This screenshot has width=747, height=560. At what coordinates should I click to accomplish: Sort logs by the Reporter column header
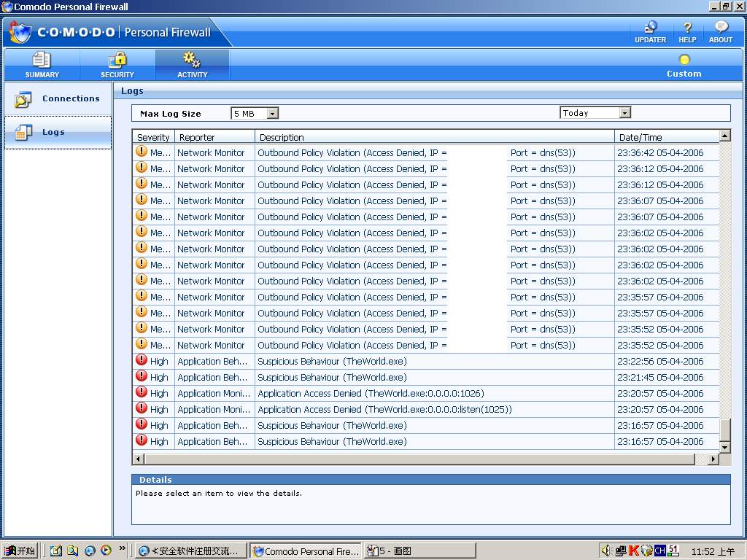(214, 137)
